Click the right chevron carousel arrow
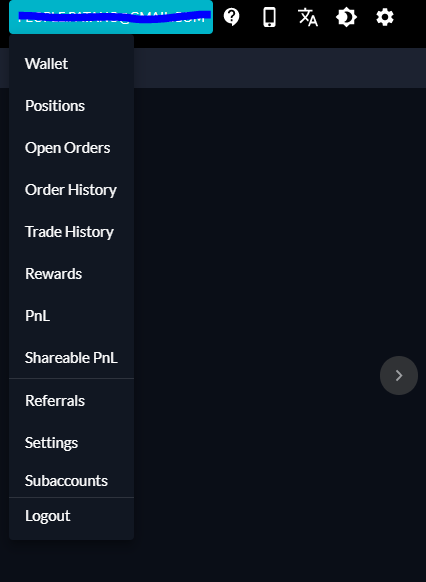Screen dimensions: 426x582 coord(399,375)
